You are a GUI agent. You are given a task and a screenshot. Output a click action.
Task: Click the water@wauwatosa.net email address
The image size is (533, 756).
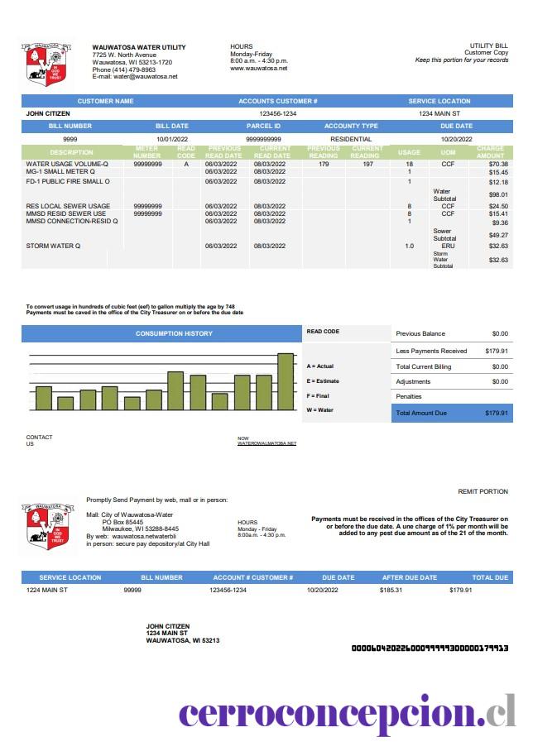point(145,76)
